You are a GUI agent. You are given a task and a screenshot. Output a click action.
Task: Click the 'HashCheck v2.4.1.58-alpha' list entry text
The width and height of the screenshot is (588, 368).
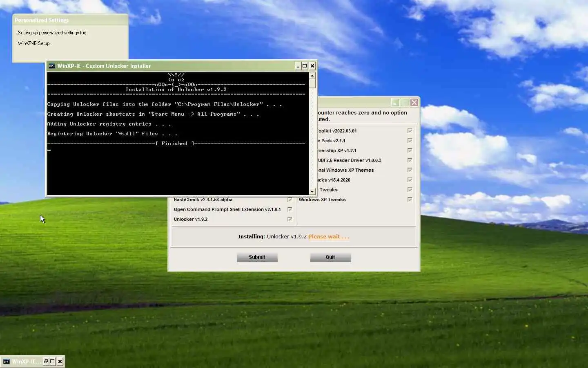(x=203, y=200)
